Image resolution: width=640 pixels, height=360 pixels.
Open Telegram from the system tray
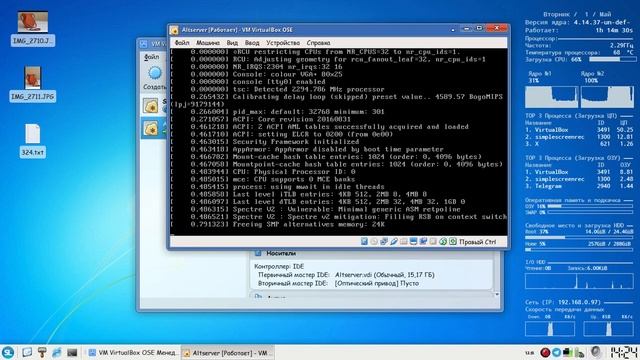point(556,352)
